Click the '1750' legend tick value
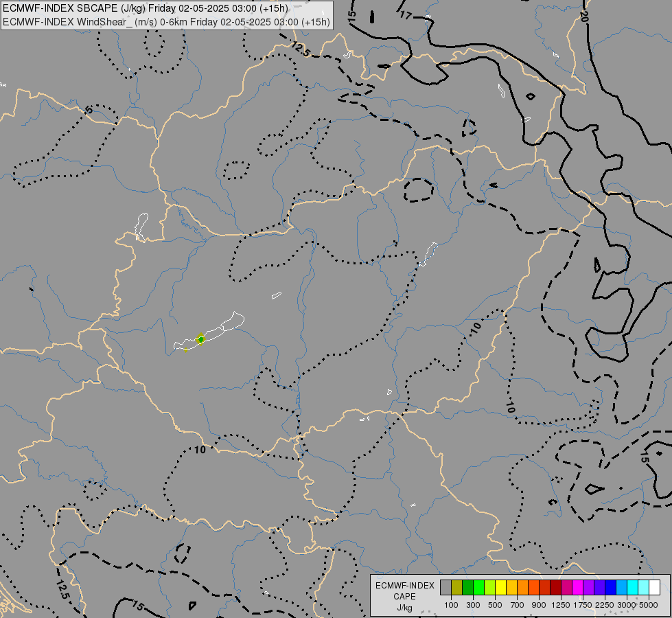The width and height of the screenshot is (672, 618). pos(583,605)
